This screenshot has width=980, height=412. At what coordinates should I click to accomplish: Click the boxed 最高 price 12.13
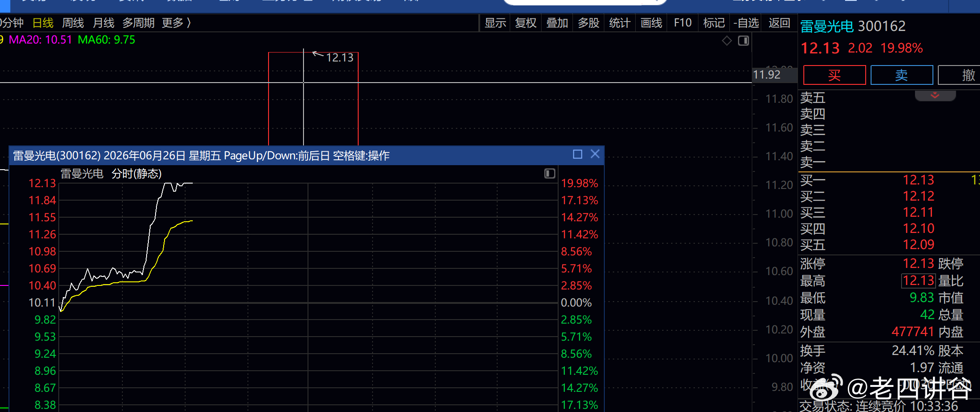(919, 281)
